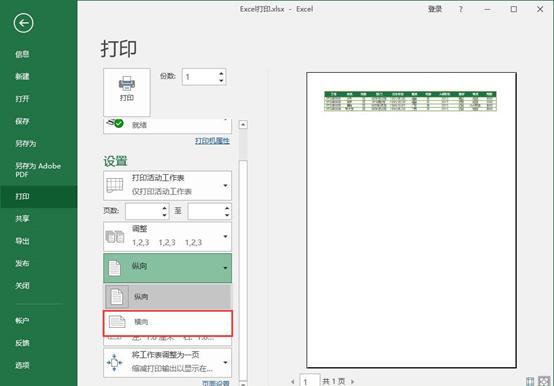This screenshot has height=386, width=554.
Task: Click the pages-from input field
Action: click(143, 211)
